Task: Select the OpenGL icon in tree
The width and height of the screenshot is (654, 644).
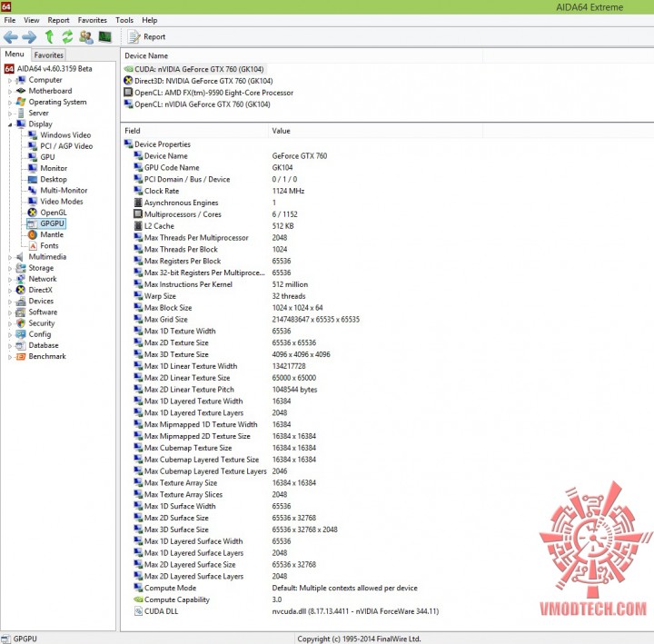Action: [33, 213]
